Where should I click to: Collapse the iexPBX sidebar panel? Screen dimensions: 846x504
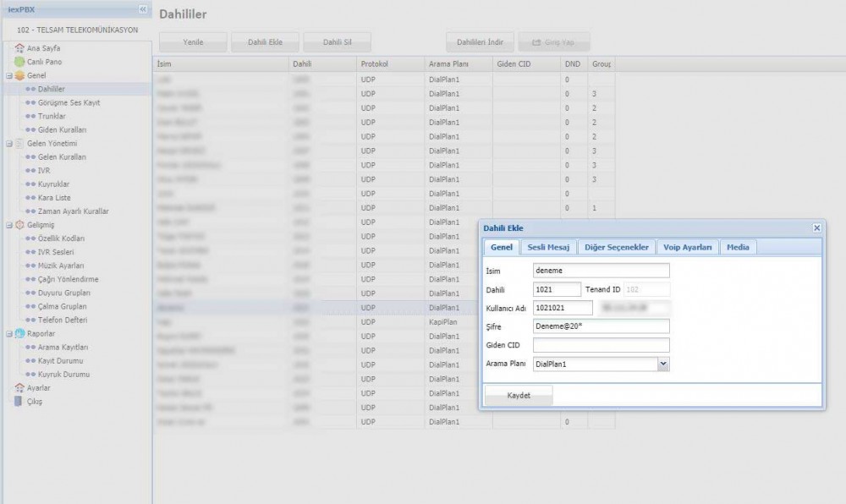coord(142,9)
